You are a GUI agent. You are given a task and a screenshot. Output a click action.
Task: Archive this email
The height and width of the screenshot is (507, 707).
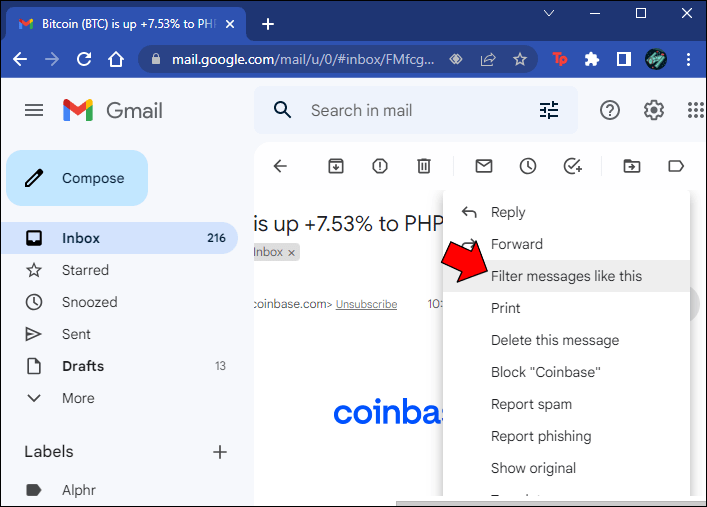(335, 166)
